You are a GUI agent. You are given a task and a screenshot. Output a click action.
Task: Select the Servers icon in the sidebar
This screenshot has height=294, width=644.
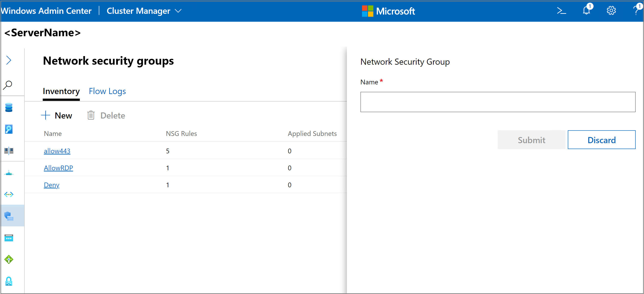pos(9,150)
